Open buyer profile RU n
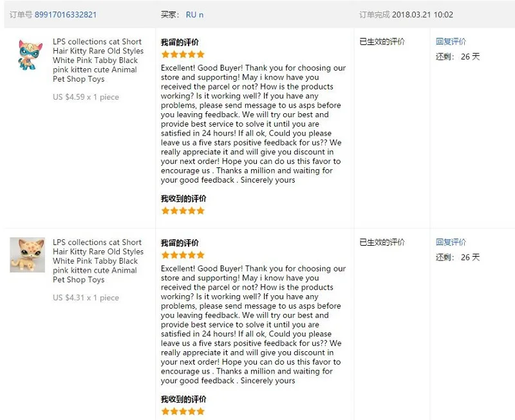 coord(194,15)
